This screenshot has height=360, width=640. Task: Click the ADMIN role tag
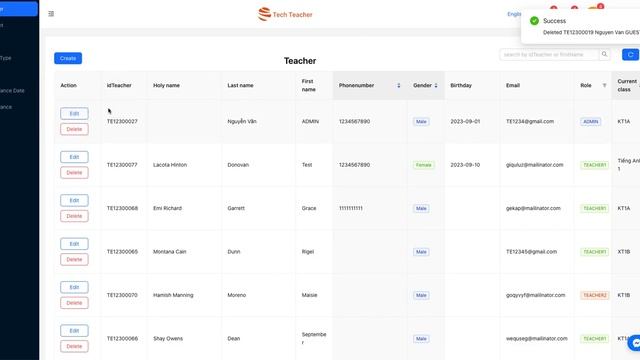coord(591,122)
